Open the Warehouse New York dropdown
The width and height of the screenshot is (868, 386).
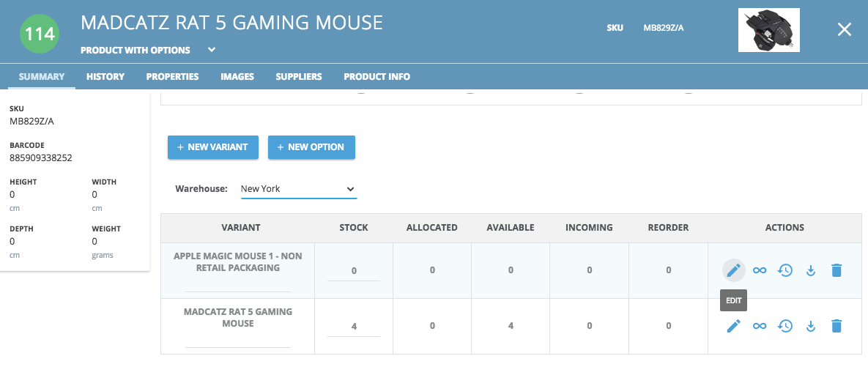tap(299, 189)
